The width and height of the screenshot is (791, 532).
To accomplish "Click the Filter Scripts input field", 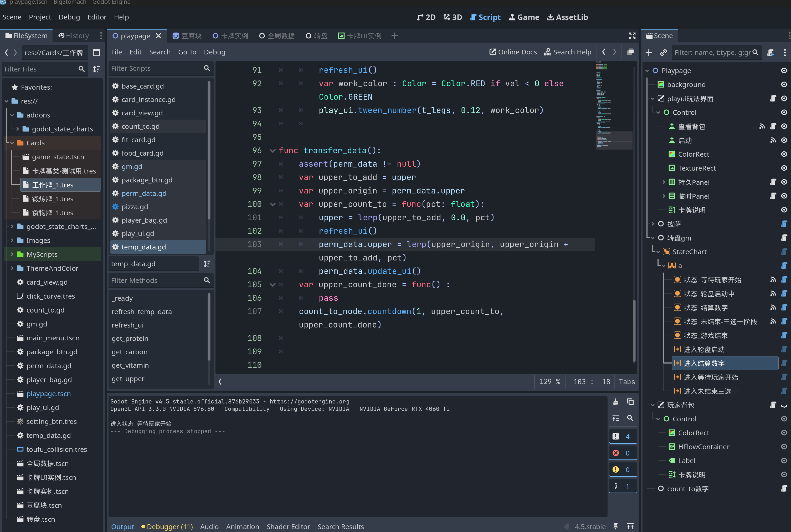I will (156, 68).
